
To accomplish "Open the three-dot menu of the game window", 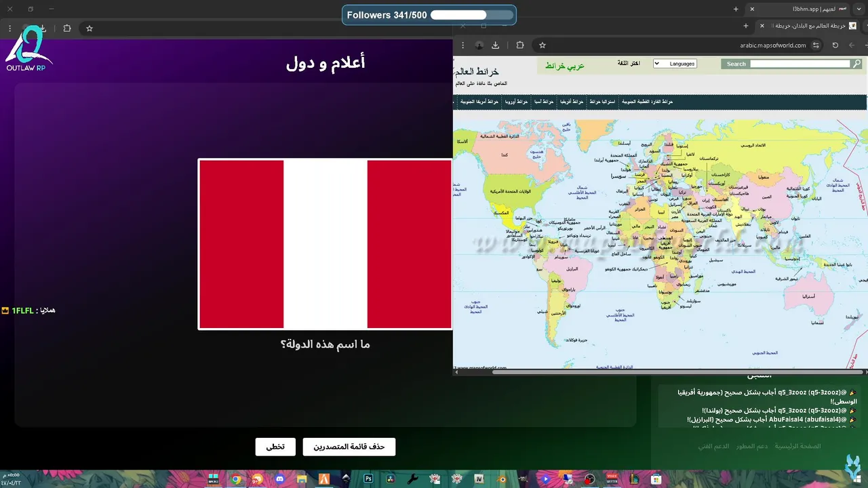I will pos(9,28).
